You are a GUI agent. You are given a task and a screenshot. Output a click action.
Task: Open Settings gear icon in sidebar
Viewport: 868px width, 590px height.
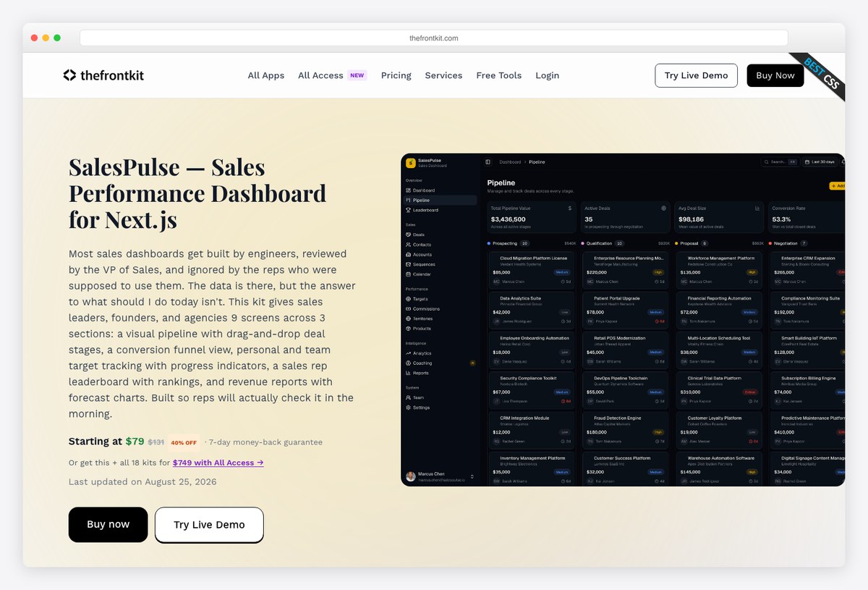pyautogui.click(x=409, y=408)
